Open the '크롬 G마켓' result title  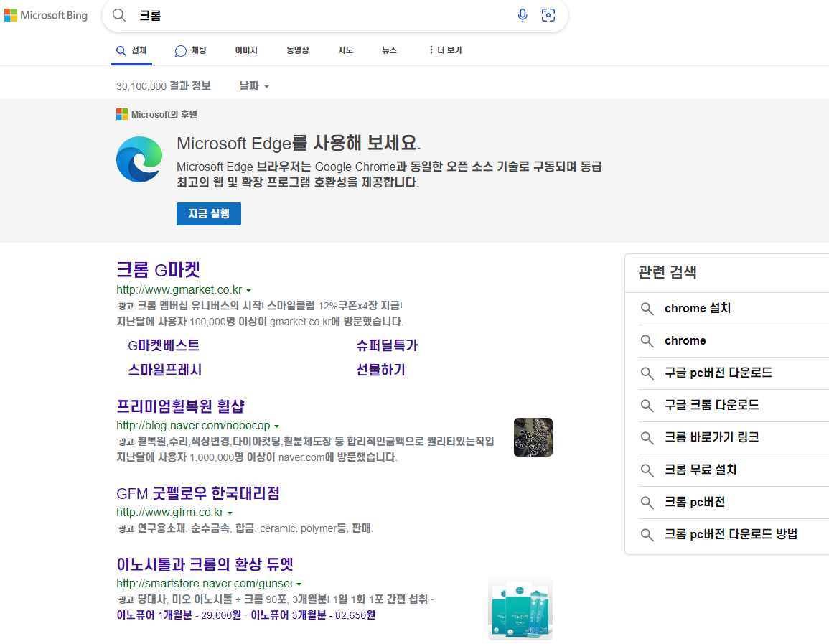(158, 270)
